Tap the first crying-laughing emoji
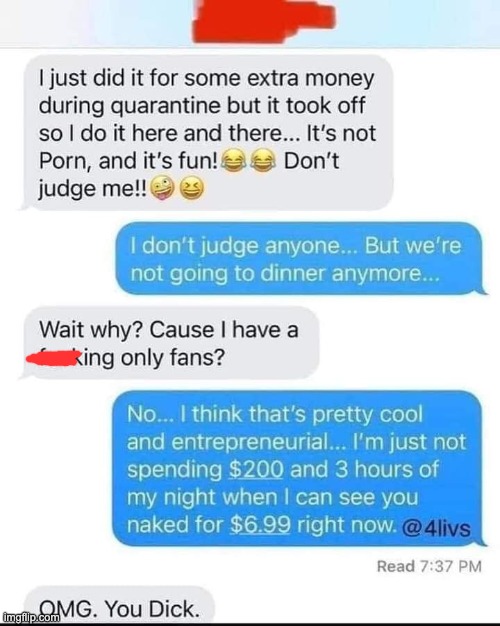Viewport: 500px width, 626px height. [x=233, y=160]
